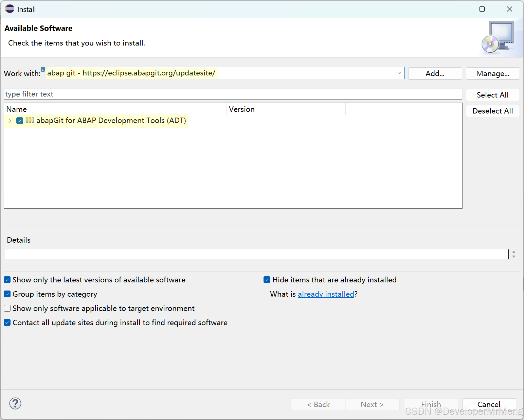The width and height of the screenshot is (524, 420).
Task: Uncheck the abapGit for ABAP Development Tools checkbox
Action: [20, 121]
